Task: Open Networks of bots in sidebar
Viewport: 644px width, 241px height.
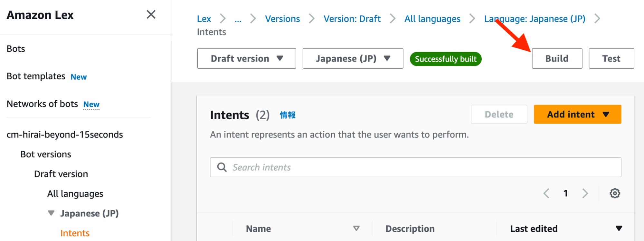Action: click(x=42, y=104)
